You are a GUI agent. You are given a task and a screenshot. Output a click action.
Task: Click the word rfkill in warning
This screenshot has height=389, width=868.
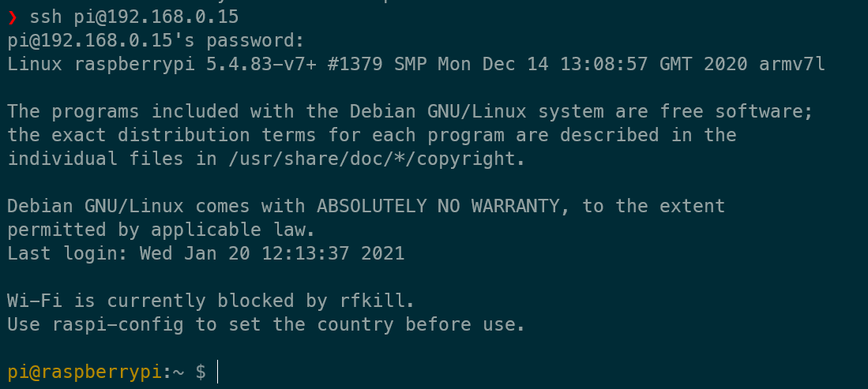(374, 301)
